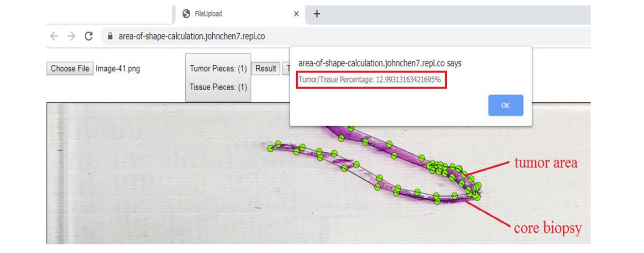This screenshot has width=644, height=253.
Task: Open a new tab with the plus icon
Action: [x=317, y=14]
